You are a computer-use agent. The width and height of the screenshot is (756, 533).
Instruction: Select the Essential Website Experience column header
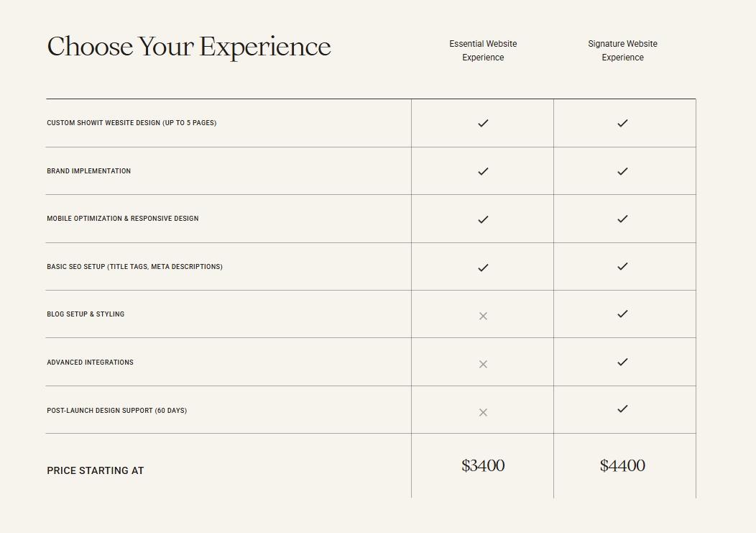483,50
